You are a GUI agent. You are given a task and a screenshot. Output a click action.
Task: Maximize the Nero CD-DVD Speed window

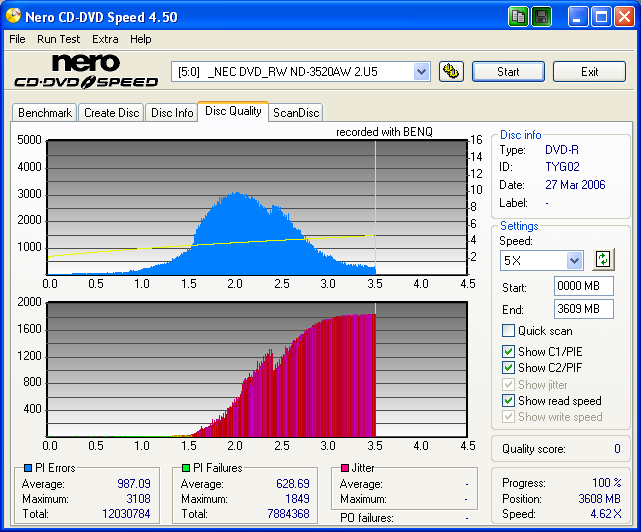tap(601, 17)
